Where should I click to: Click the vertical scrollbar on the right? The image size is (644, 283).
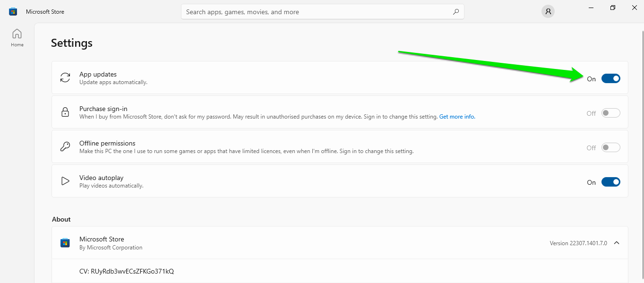641,142
